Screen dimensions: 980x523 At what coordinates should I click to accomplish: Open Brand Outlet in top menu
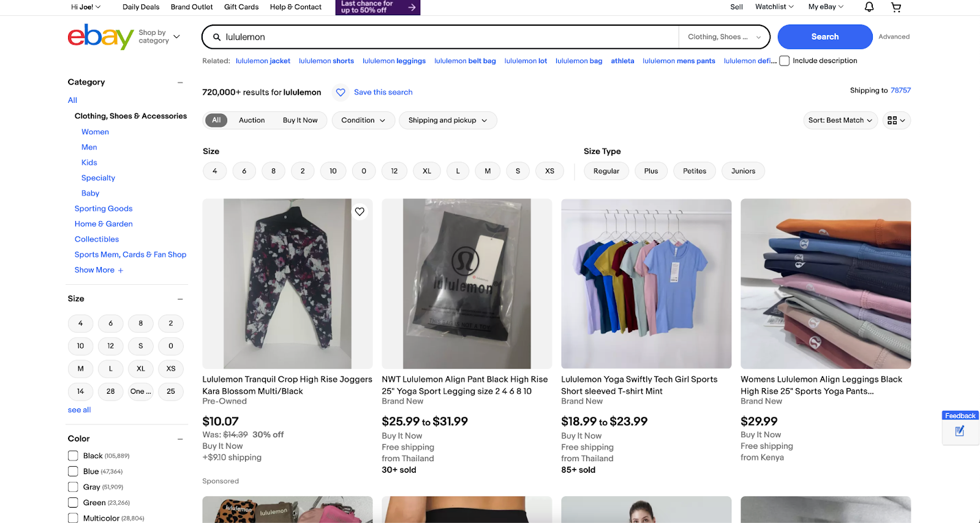[192, 7]
